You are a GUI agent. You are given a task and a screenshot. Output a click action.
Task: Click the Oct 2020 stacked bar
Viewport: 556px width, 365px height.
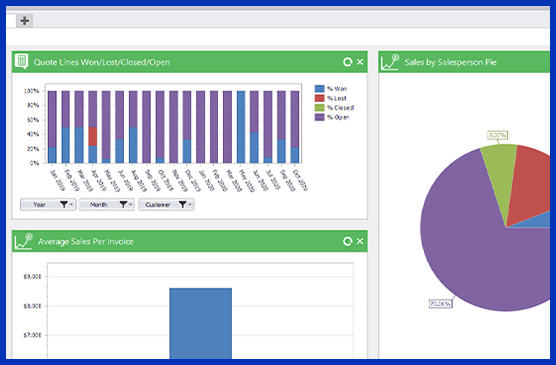tap(295, 127)
